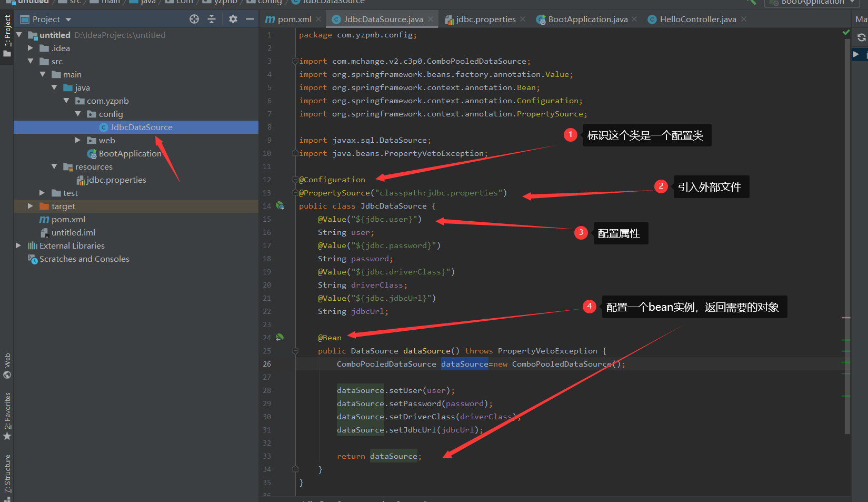
Task: Collapse the config package arrow
Action: click(x=78, y=114)
